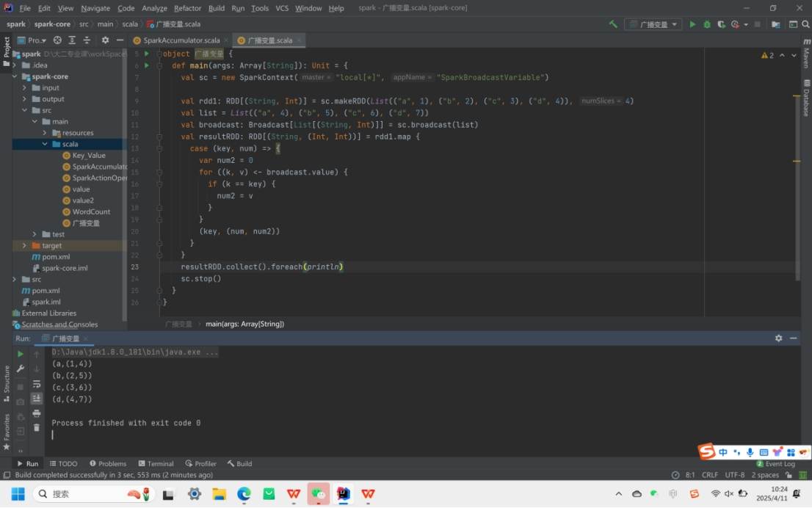Open the File menu
812x508 pixels.
[x=25, y=8]
